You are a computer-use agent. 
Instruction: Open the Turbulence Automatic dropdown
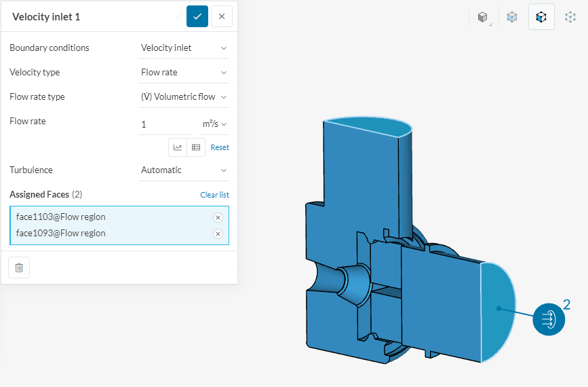[x=184, y=170]
